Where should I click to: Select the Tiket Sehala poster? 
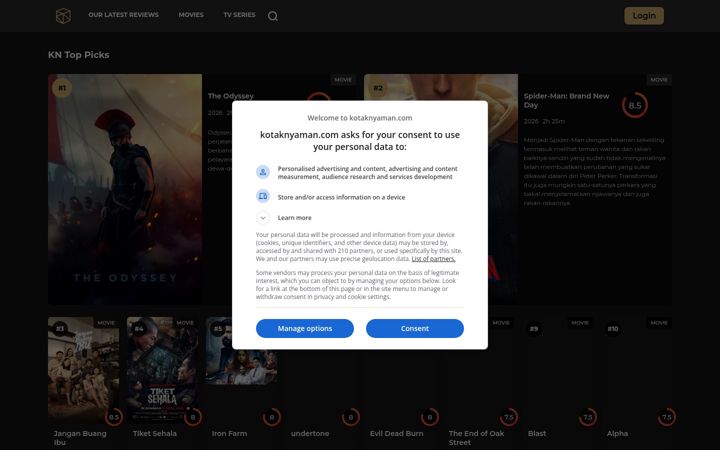pos(162,370)
